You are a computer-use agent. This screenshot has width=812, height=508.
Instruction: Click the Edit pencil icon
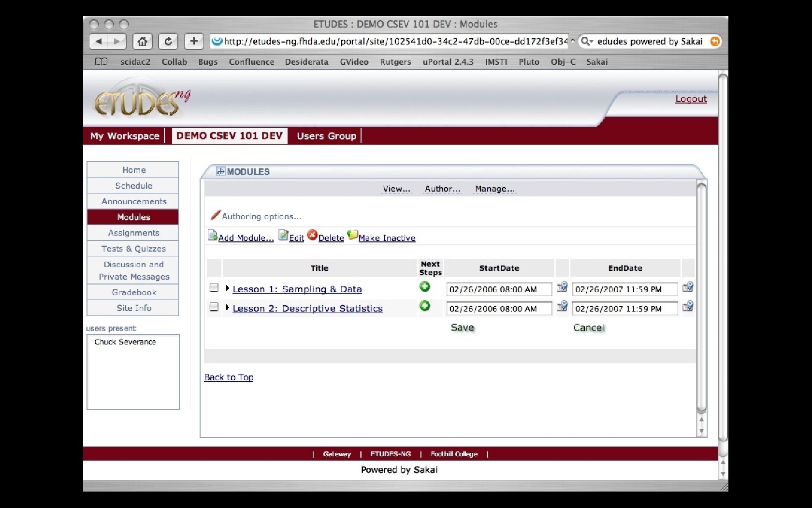[x=283, y=236]
